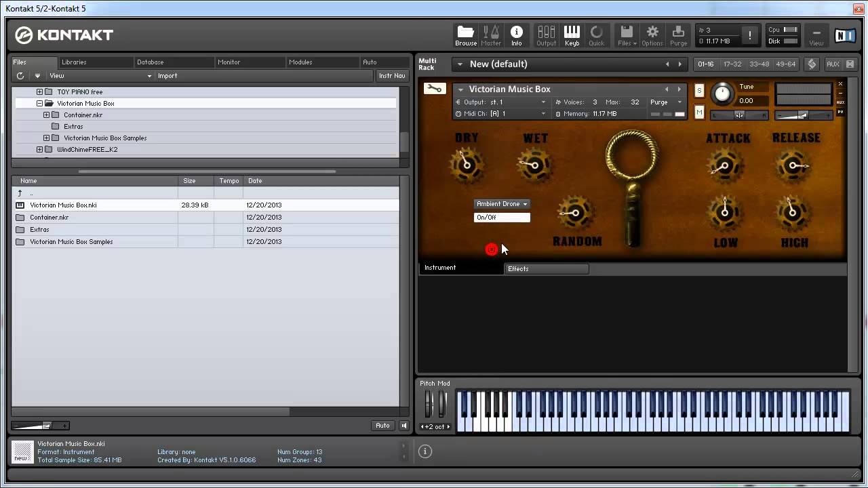Select the 33-48 rack page
868x488 pixels.
click(x=759, y=64)
